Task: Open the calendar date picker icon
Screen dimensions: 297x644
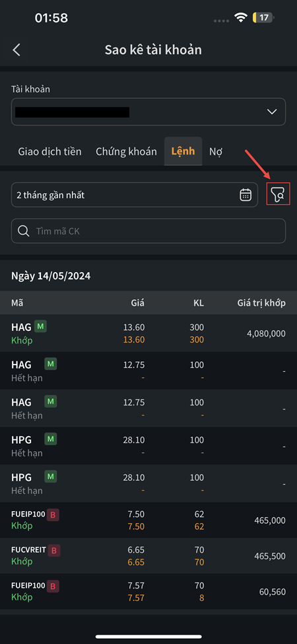Action: (246, 195)
